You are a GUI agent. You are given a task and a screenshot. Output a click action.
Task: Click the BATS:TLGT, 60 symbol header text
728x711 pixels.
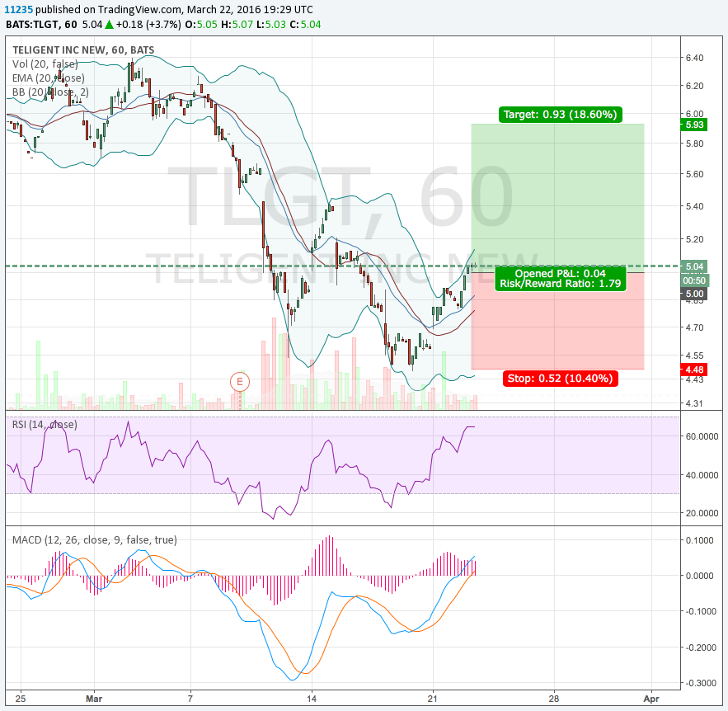coord(41,25)
